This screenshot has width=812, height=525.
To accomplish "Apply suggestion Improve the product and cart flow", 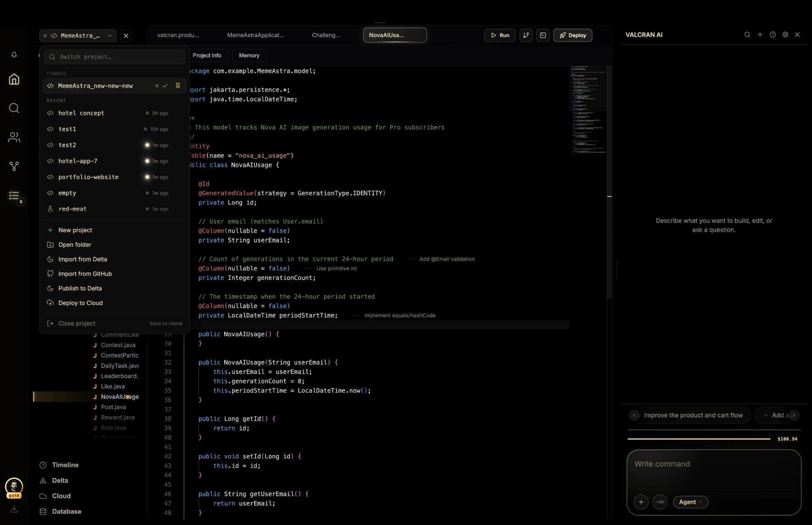I will point(693,415).
